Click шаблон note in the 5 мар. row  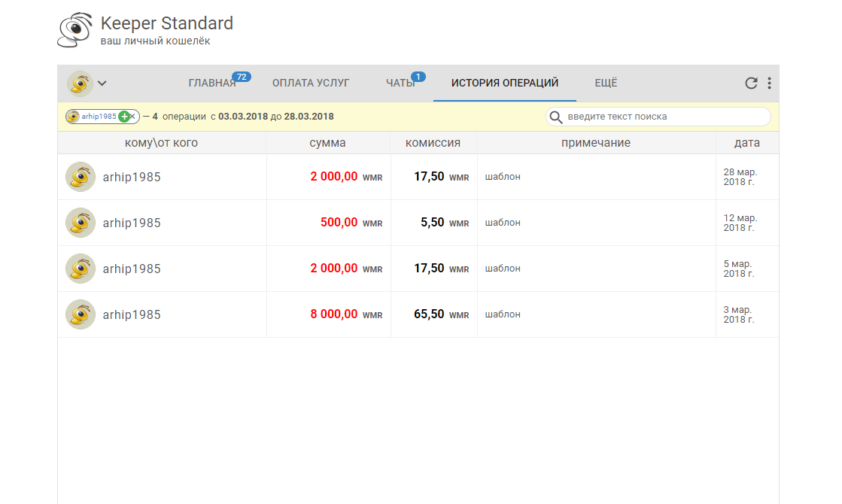(x=503, y=269)
